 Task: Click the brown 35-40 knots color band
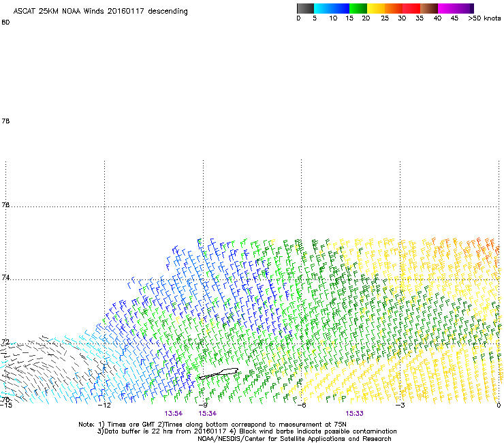click(x=429, y=8)
